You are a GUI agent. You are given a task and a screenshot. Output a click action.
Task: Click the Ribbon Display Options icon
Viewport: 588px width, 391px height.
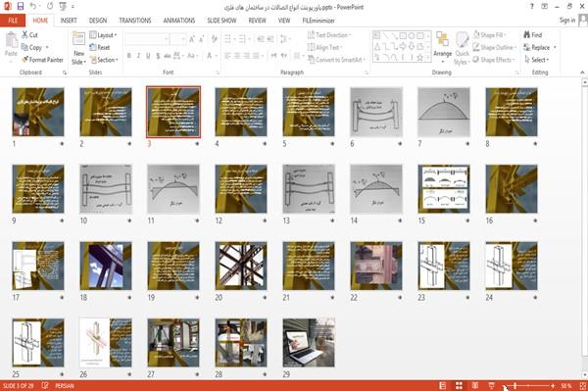pos(545,7)
